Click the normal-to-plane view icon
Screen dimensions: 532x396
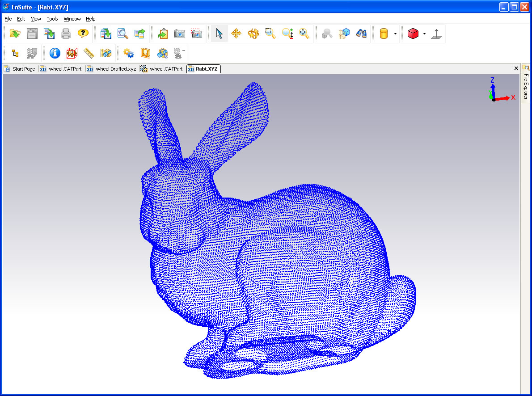[436, 34]
